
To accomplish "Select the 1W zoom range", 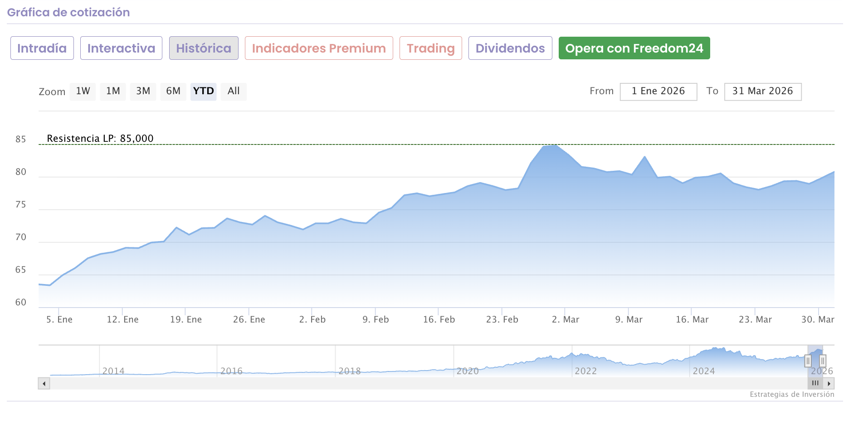I will pyautogui.click(x=83, y=91).
